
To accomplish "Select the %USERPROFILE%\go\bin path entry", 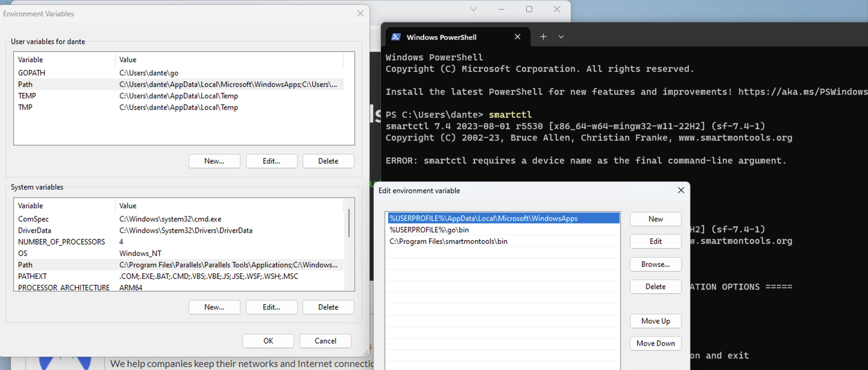I will point(503,230).
